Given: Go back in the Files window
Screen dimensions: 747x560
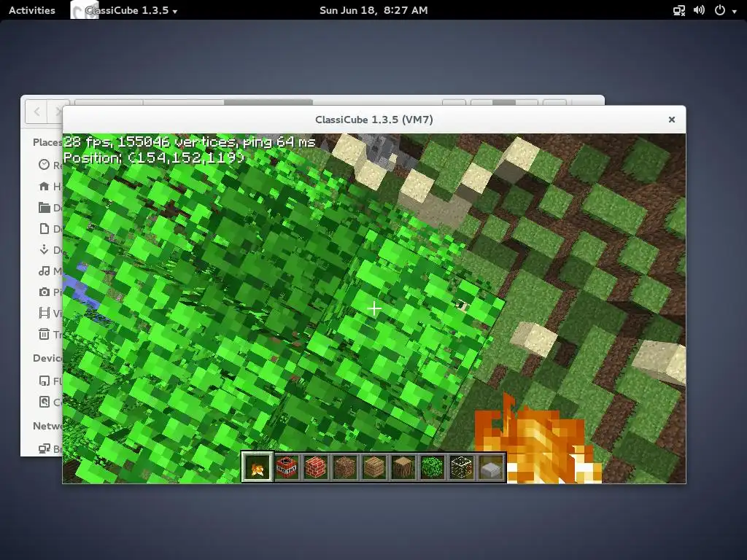Looking at the screenshot, I should coord(36,112).
